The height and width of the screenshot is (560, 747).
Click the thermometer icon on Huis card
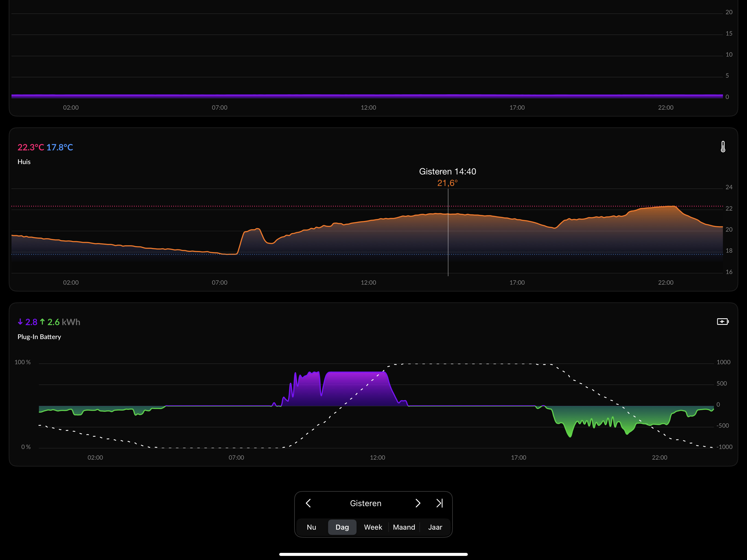723,147
